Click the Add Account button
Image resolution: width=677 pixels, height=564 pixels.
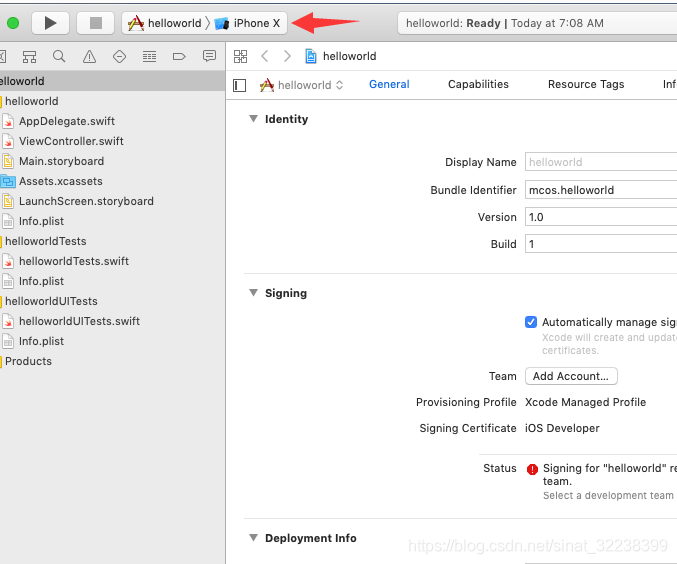[x=571, y=376]
